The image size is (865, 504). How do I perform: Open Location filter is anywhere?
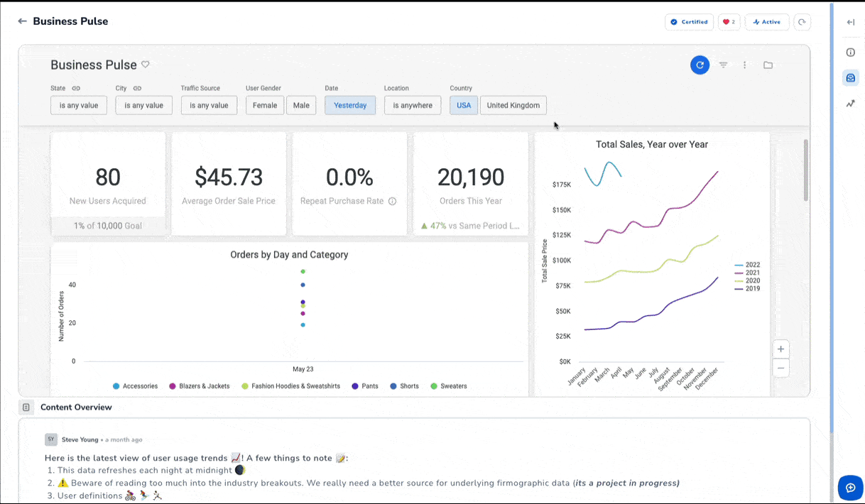[x=413, y=105]
